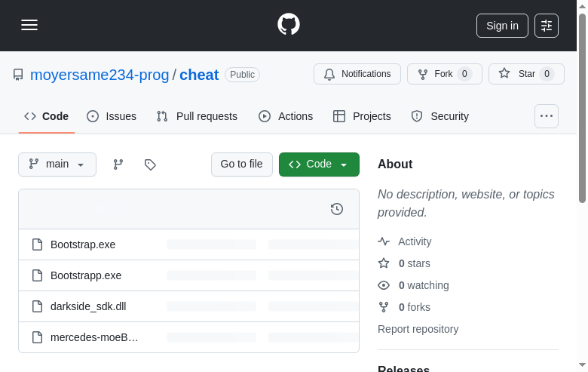This screenshot has width=588, height=372.
Task: Open moyersame234-prog user profile link
Action: [100, 75]
